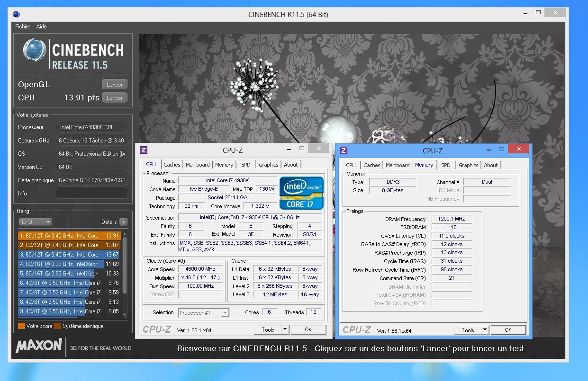
Task: Switch to SPD tab in right CPU-Z window
Action: [446, 165]
